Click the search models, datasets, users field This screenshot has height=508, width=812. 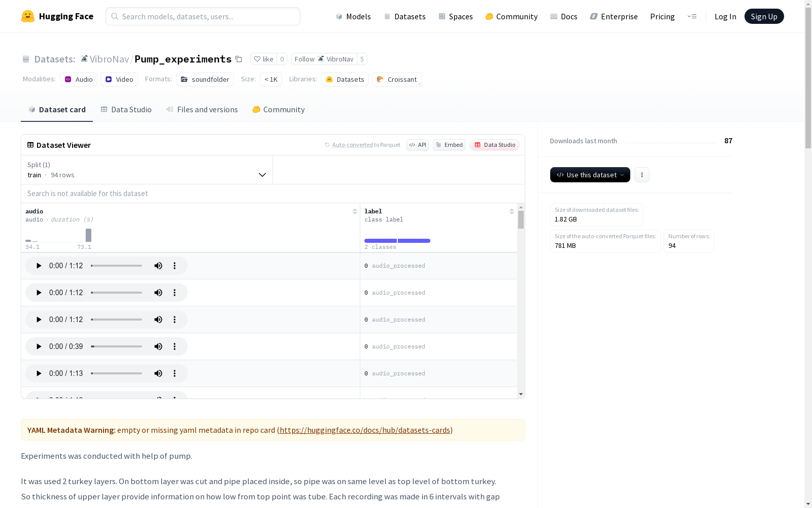[x=203, y=16]
